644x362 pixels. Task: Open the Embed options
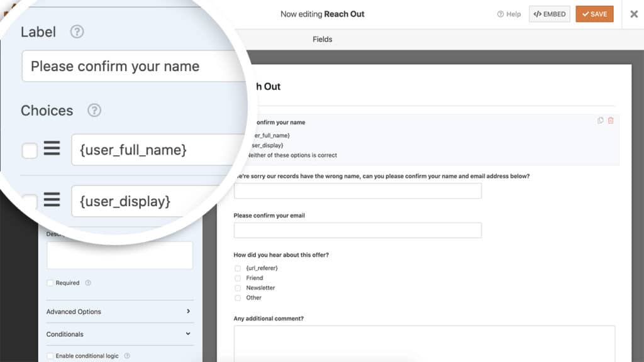coord(549,13)
